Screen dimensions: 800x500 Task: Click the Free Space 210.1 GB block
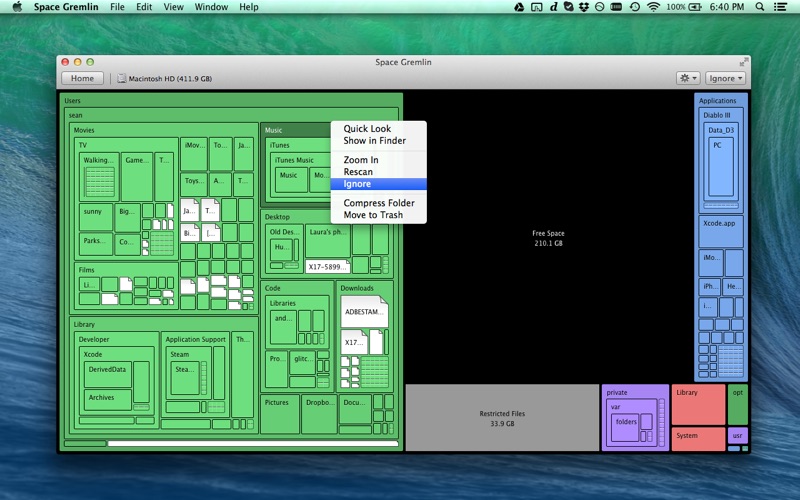[x=548, y=238]
